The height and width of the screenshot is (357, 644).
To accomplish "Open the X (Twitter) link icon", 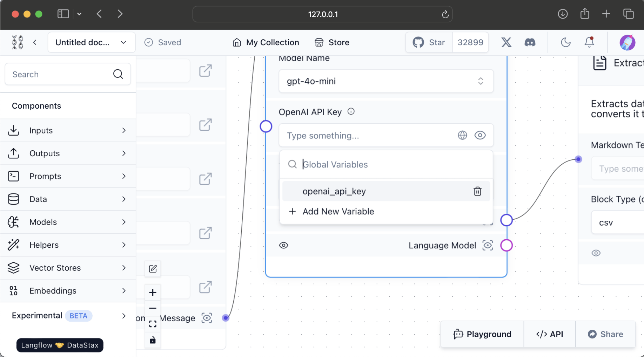I will 506,42.
